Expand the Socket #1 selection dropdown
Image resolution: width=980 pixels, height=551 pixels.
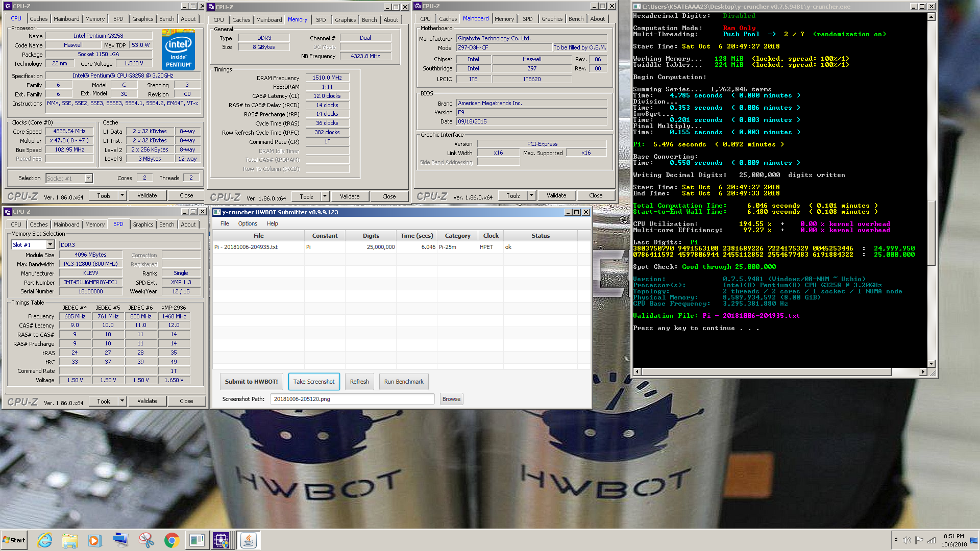[x=88, y=179]
